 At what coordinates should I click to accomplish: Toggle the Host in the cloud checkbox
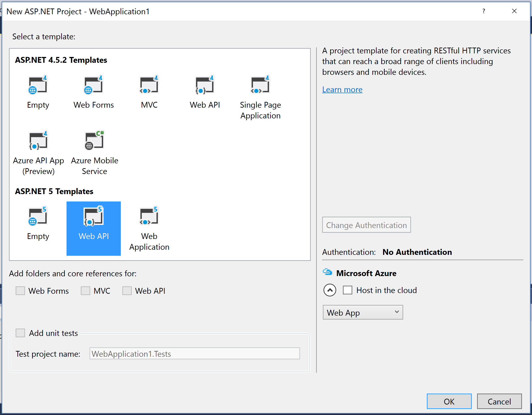tap(347, 290)
